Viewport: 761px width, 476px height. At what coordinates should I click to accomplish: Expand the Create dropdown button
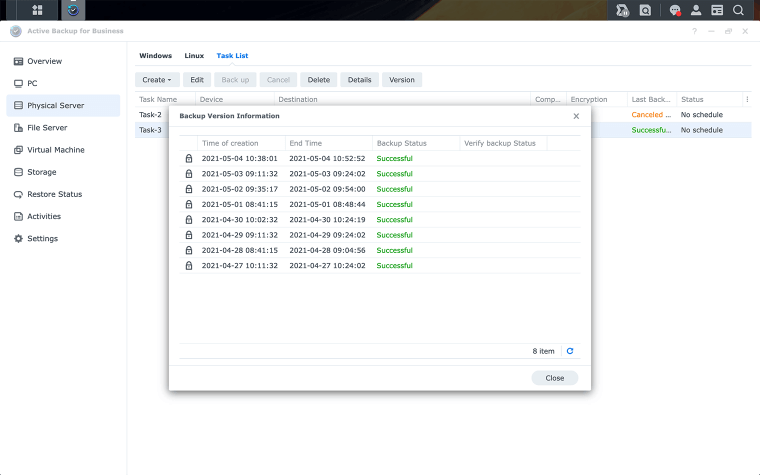point(157,79)
